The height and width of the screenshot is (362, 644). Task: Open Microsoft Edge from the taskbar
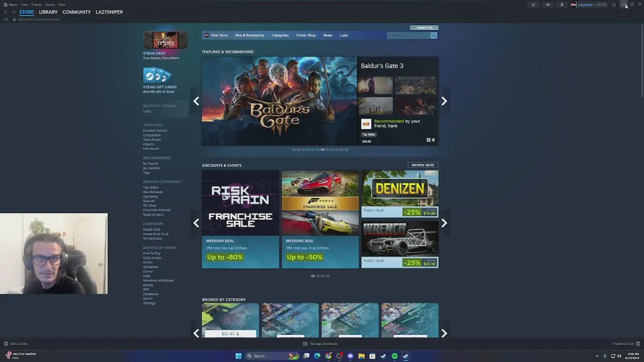tap(317, 356)
